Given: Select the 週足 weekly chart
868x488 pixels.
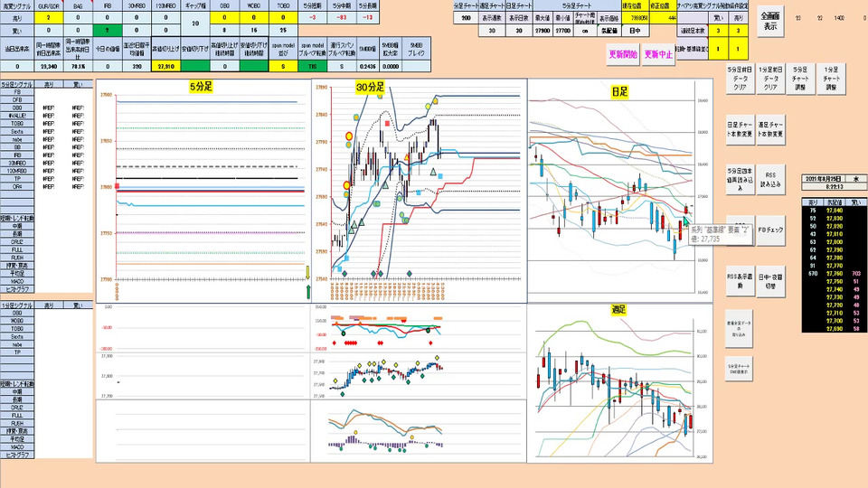Looking at the screenshot, I should click(620, 383).
